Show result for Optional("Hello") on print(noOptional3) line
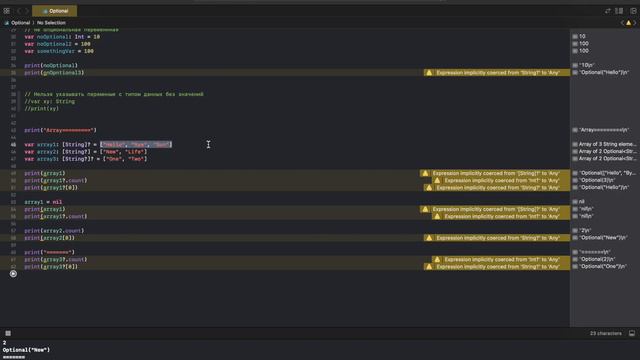This screenshot has width=640, height=360. [x=575, y=73]
